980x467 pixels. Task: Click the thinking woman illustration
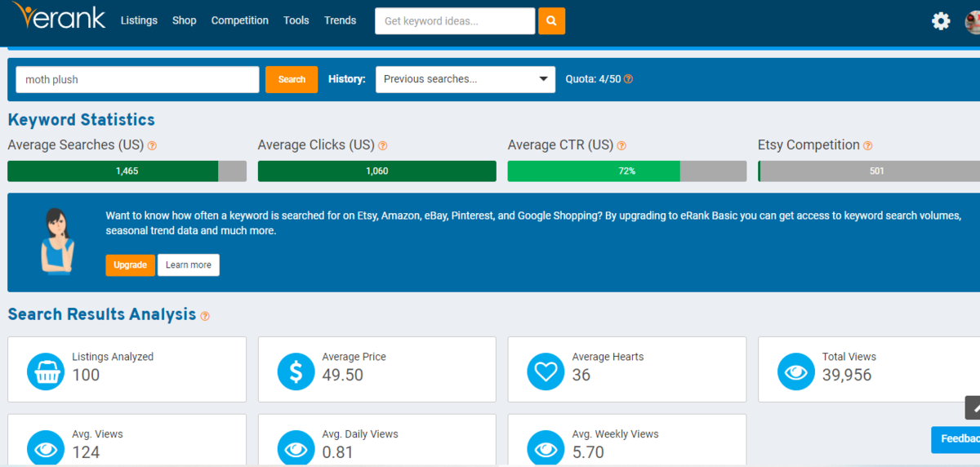[57, 241]
